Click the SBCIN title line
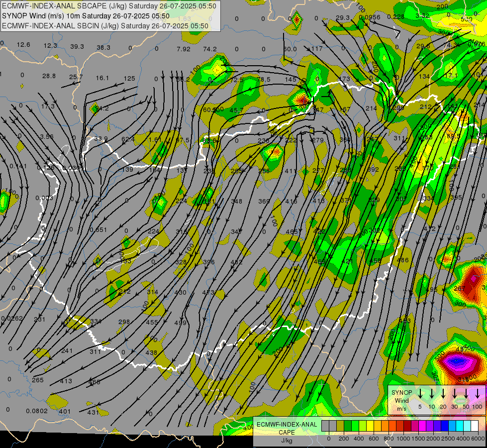Viewport: 487px width, 448px height. tap(105, 26)
